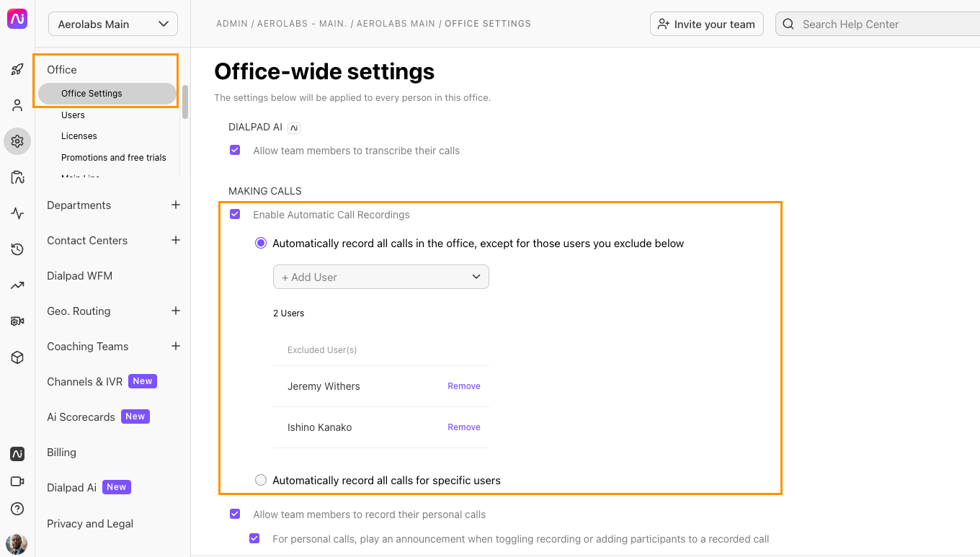Select record all calls in the office radio
This screenshot has height=557, width=980.
261,244
